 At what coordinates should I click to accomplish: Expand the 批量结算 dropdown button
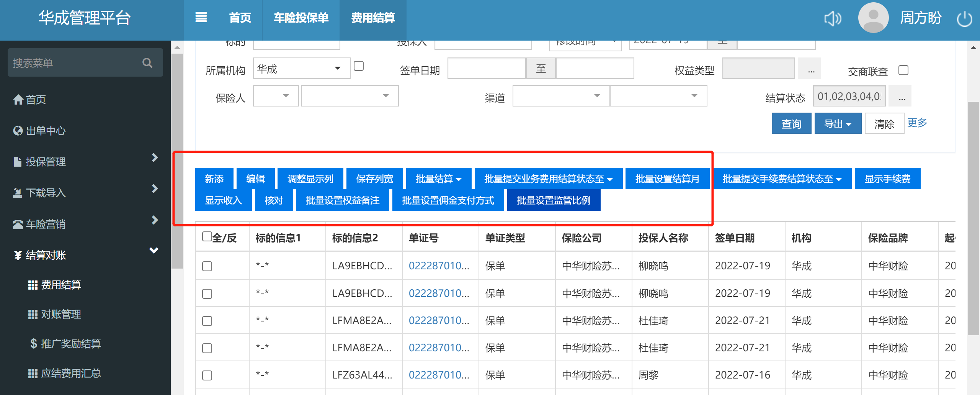[x=438, y=179]
